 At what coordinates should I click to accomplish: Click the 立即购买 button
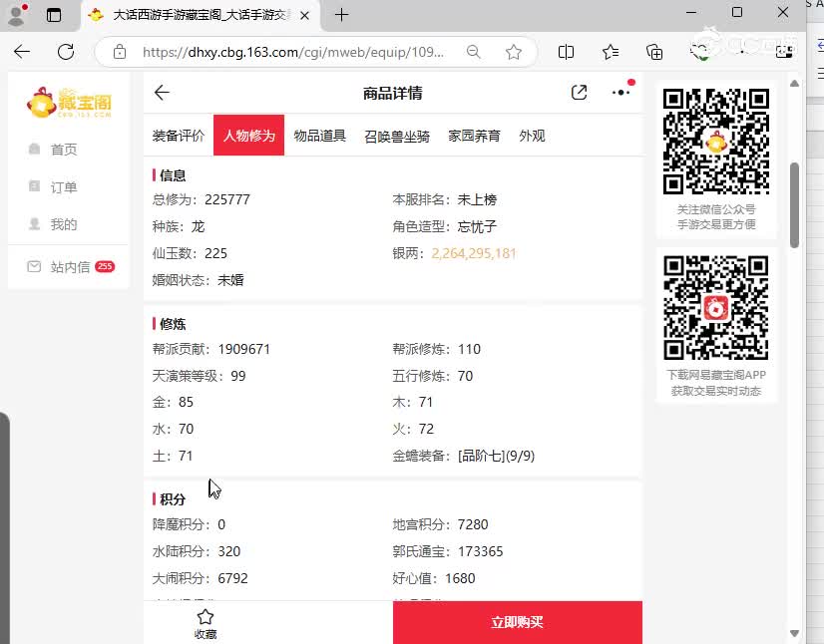(x=517, y=622)
